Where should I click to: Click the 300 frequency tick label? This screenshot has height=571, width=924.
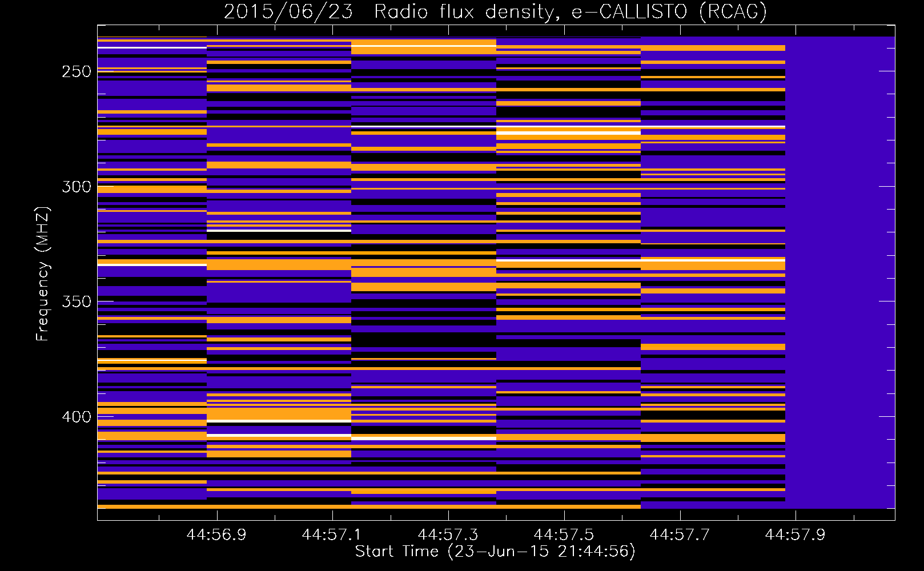pos(77,187)
